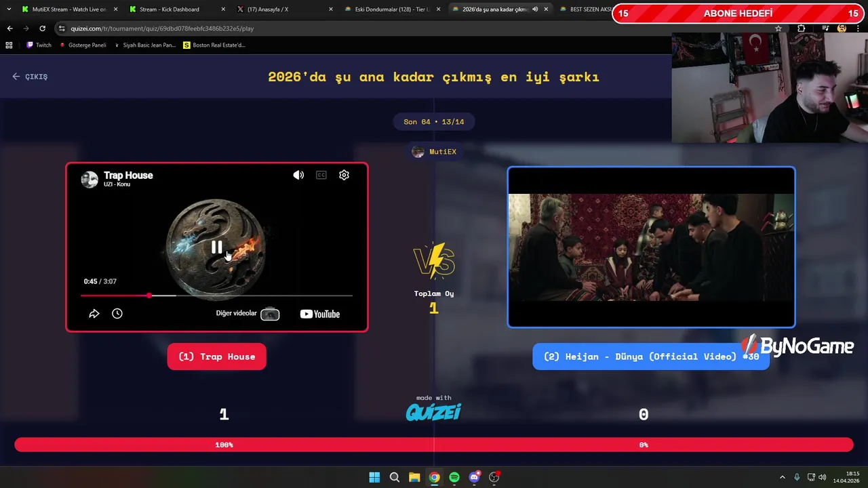This screenshot has width=868, height=488.
Task: Click the Quizei logo
Action: (433, 411)
